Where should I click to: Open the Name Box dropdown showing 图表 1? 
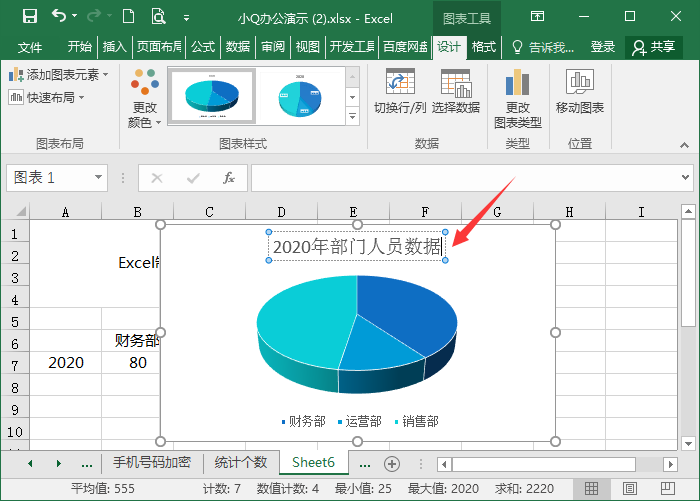[98, 177]
